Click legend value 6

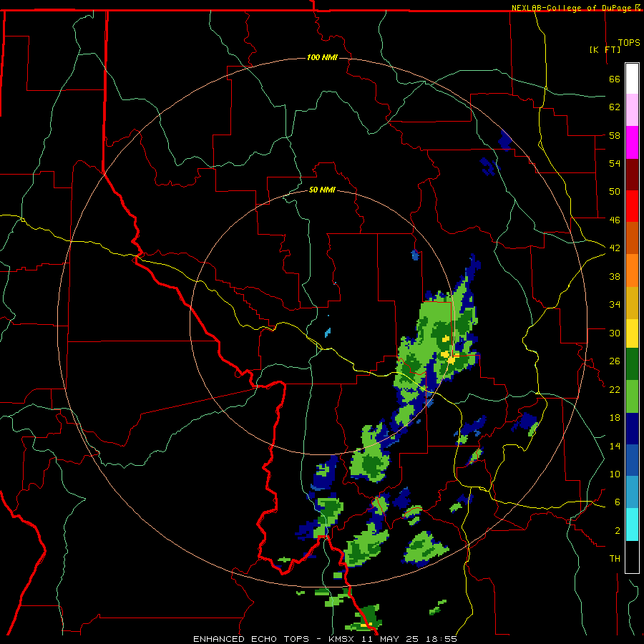point(618,502)
